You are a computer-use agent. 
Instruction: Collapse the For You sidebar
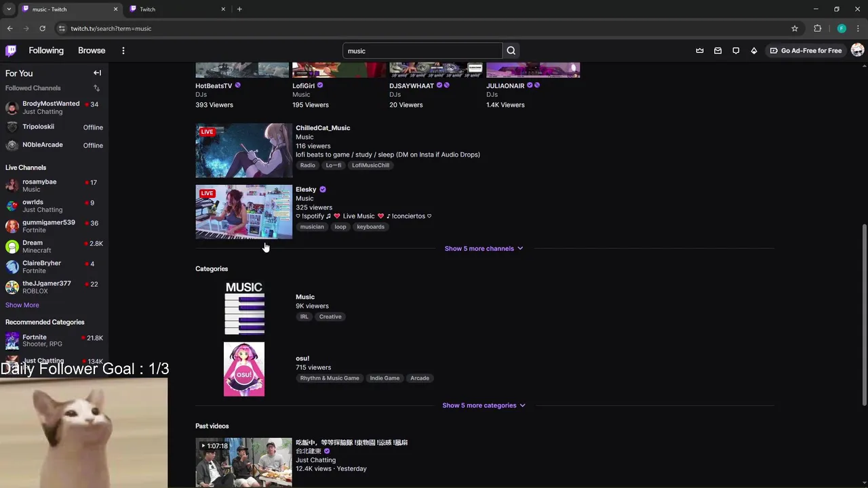[x=97, y=73]
